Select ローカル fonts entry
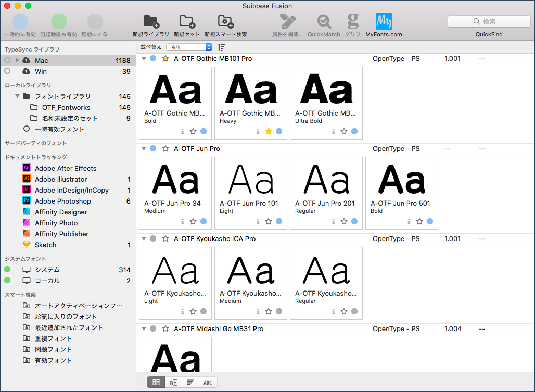This screenshot has width=535, height=392. [68, 281]
